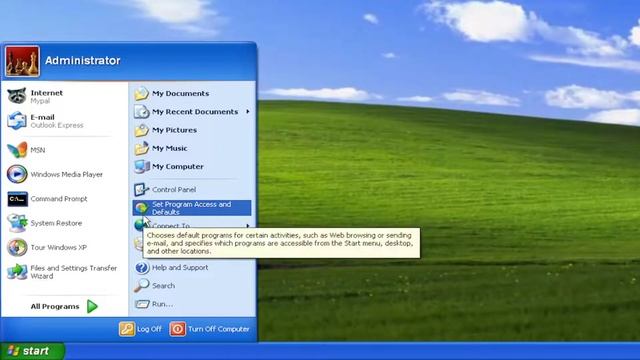Choose the Set Program Access and Defaults label
Image resolution: width=640 pixels, height=360 pixels.
click(191, 208)
